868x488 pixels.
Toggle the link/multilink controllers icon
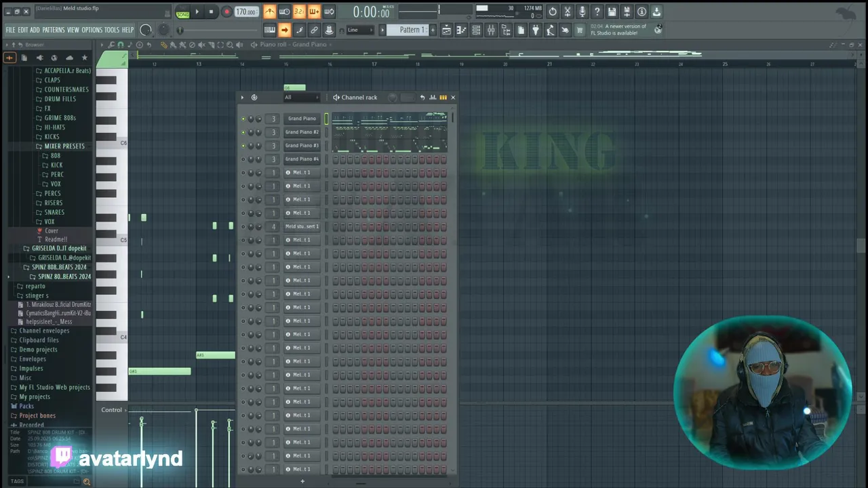click(x=314, y=30)
